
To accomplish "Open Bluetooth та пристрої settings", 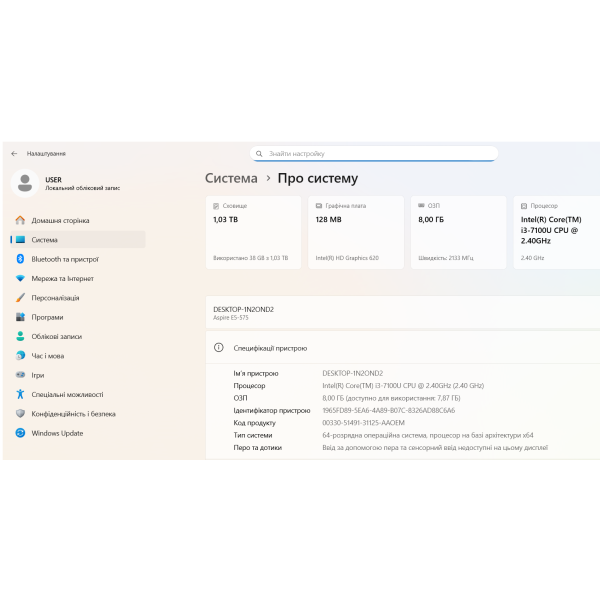I will point(78,259).
